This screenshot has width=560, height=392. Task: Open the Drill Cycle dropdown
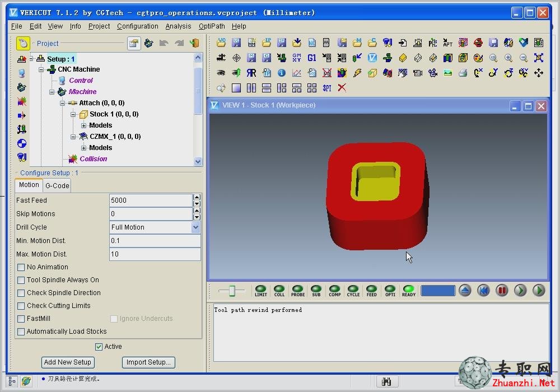pos(195,227)
